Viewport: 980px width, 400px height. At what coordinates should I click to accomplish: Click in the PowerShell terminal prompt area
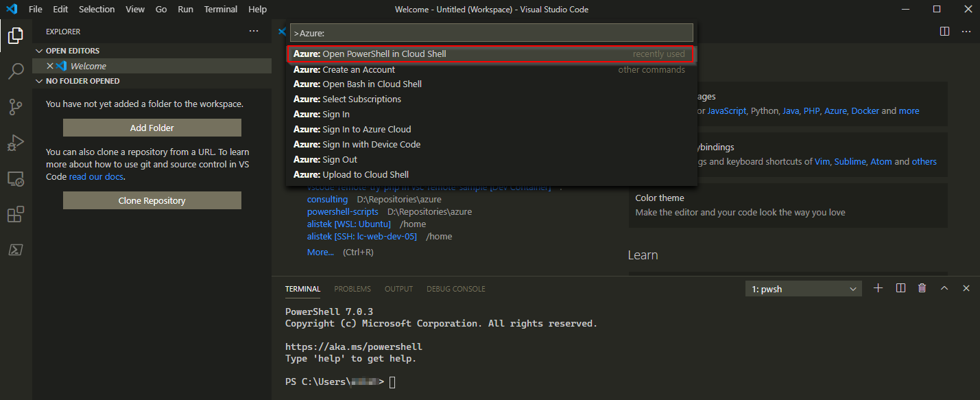392,381
